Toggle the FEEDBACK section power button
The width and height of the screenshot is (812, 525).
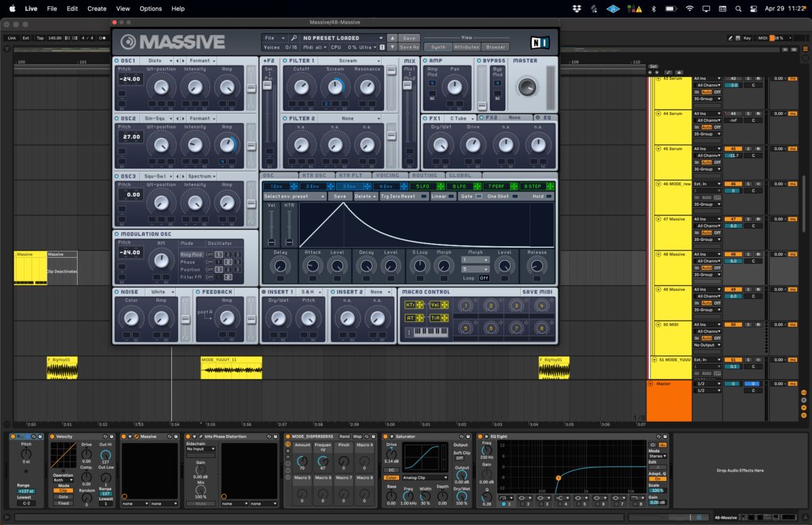198,292
